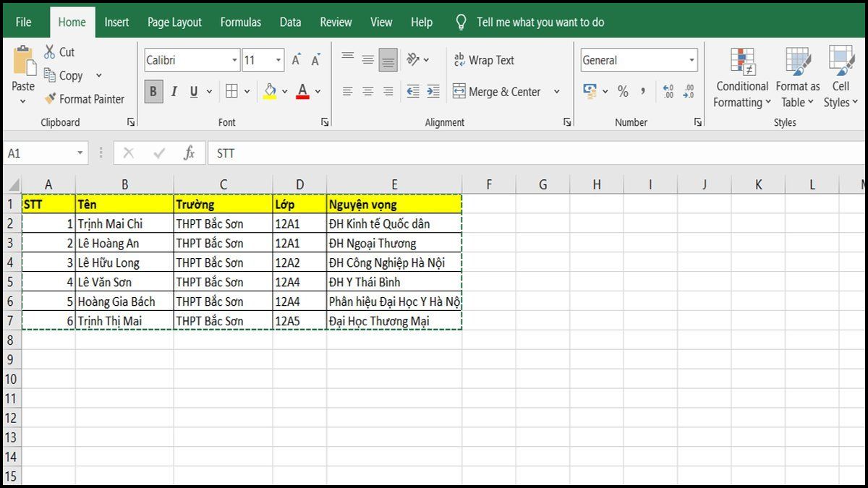Toggle Merge & Center

click(x=498, y=92)
